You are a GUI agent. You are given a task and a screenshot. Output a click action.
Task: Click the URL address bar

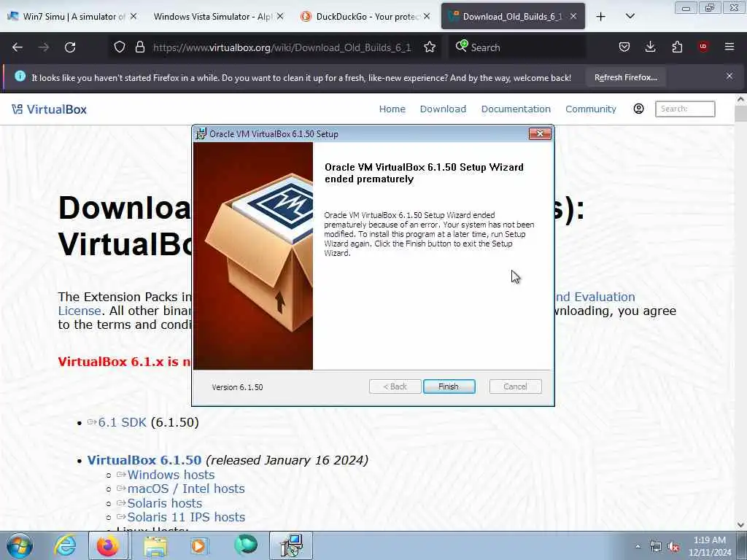(282, 47)
